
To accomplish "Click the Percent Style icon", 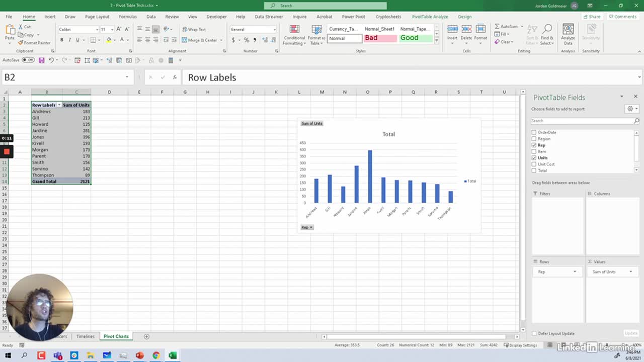I will pos(246,40).
